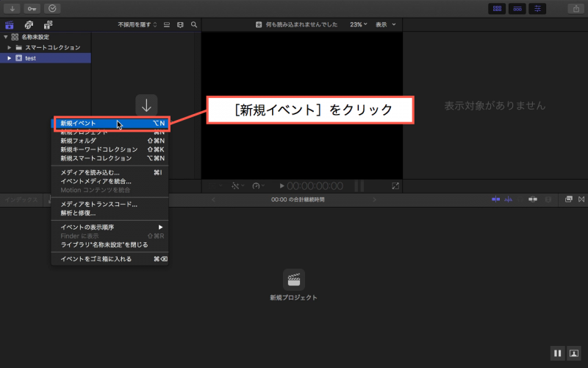This screenshot has width=588, height=368.
Task: Click the share export icon
Action: (x=574, y=8)
